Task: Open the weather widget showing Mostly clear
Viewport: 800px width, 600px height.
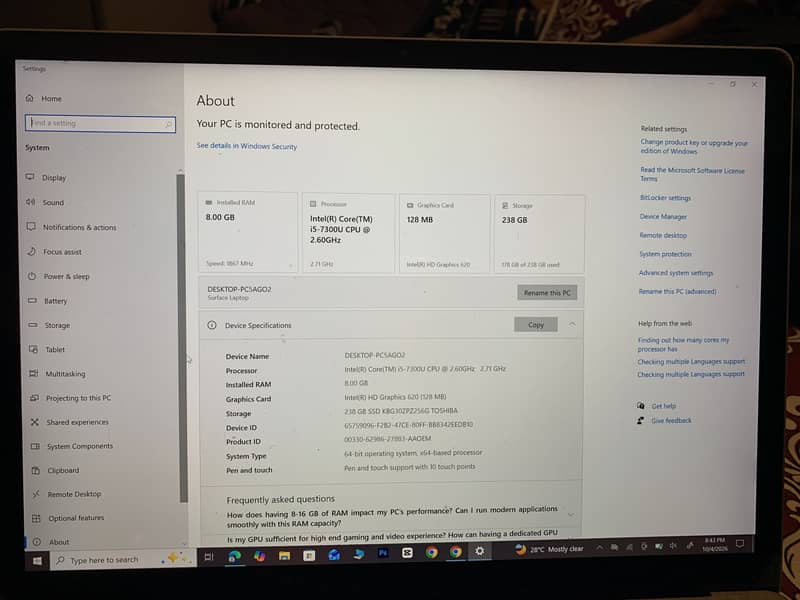Action: [549, 549]
